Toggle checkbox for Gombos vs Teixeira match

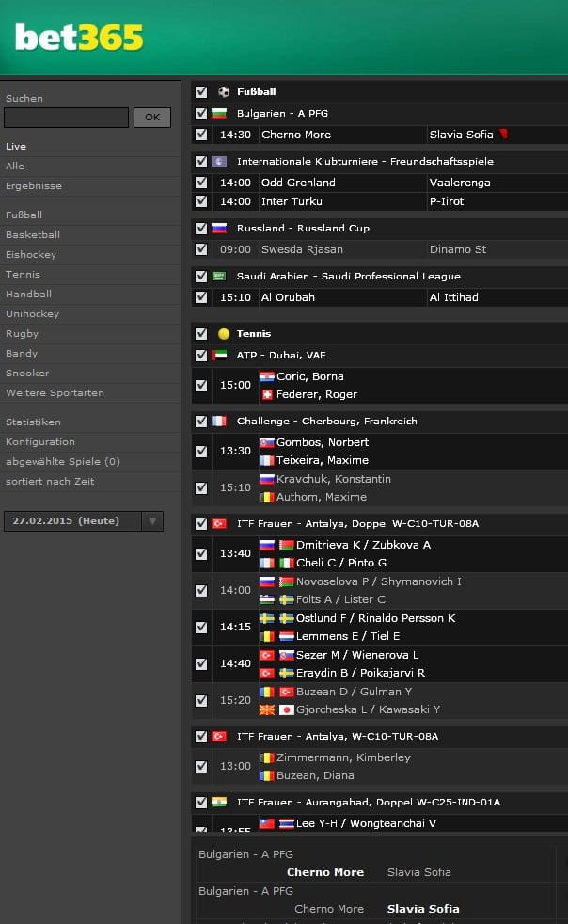pos(201,452)
